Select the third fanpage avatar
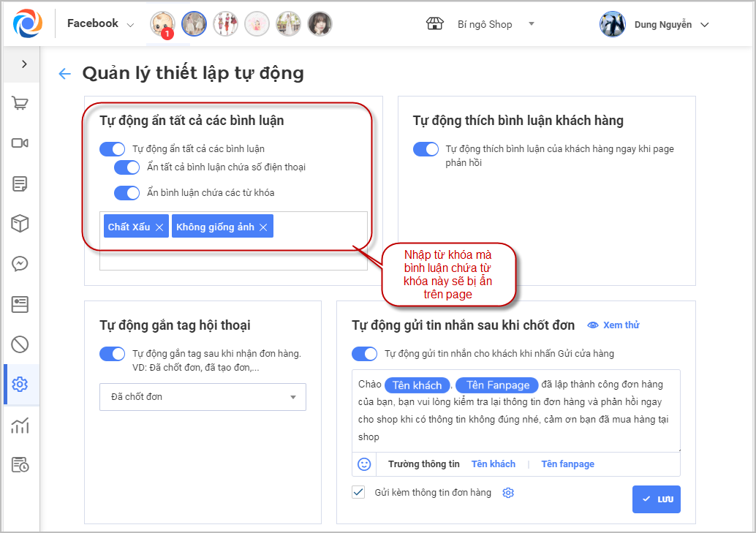 point(225,23)
